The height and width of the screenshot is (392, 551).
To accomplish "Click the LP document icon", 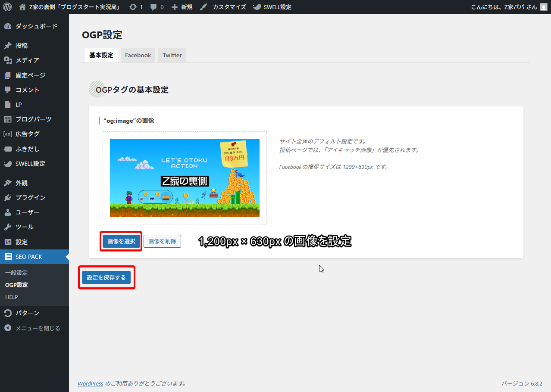I will 8,105.
